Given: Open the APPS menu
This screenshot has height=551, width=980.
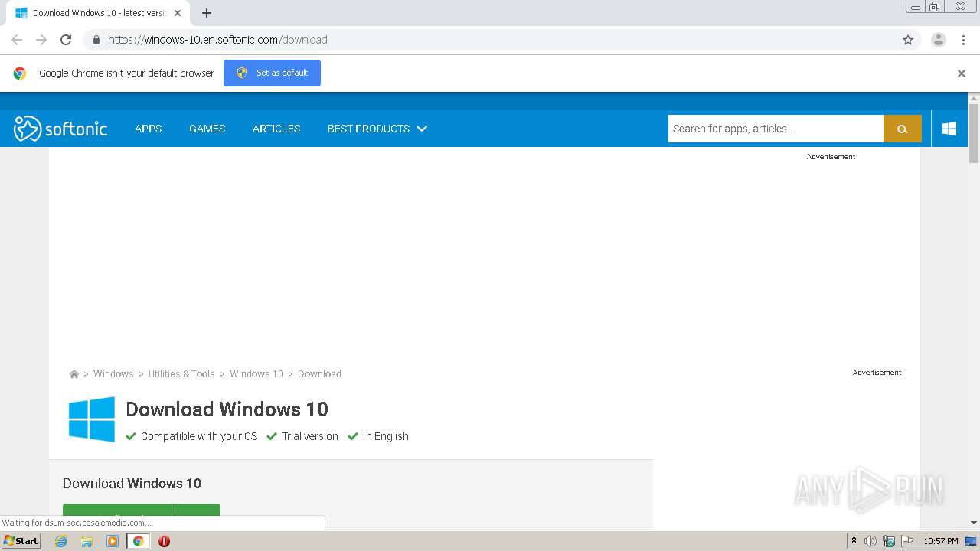Looking at the screenshot, I should 148,129.
